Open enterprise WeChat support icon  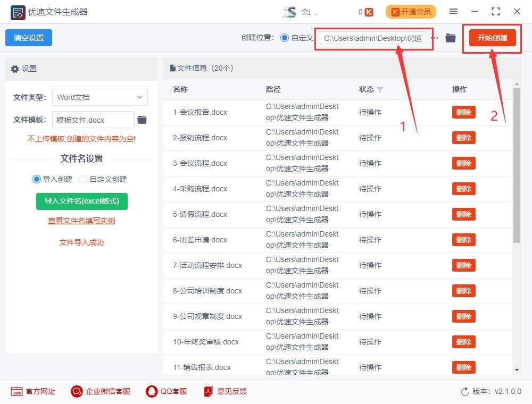pyautogui.click(x=77, y=391)
